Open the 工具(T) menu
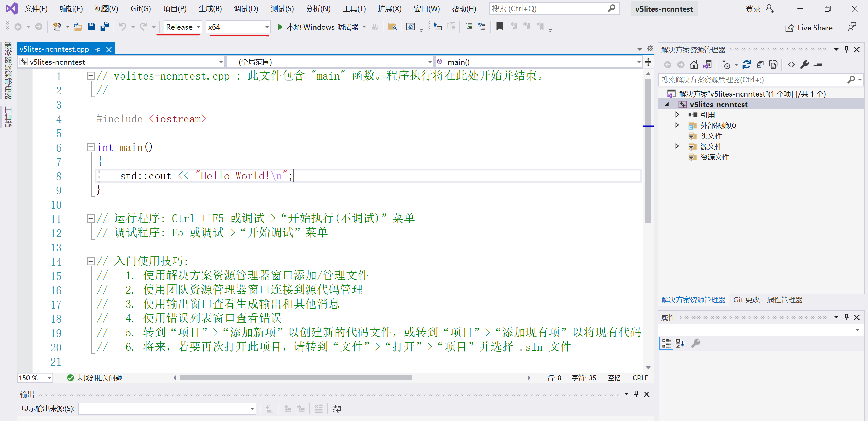This screenshot has width=868, height=421. click(x=354, y=9)
